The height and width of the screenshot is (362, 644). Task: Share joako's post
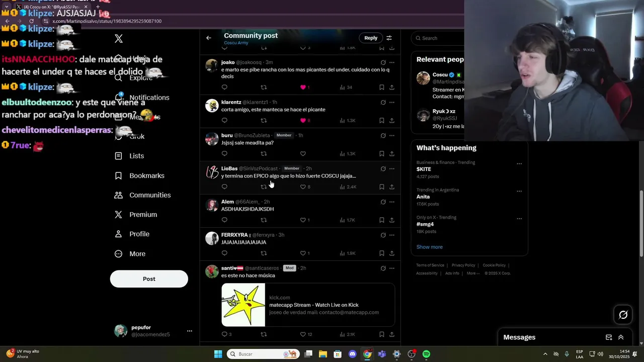point(392,87)
